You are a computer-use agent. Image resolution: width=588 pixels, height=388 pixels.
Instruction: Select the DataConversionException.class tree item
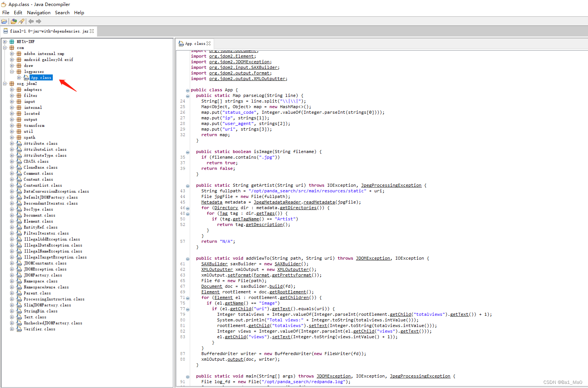tap(56, 191)
